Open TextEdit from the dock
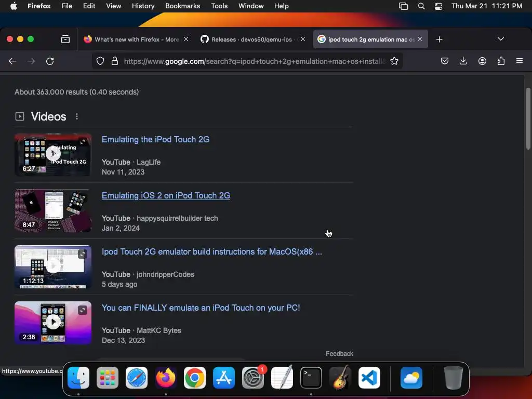Viewport: 532px width, 399px height. pyautogui.click(x=282, y=378)
